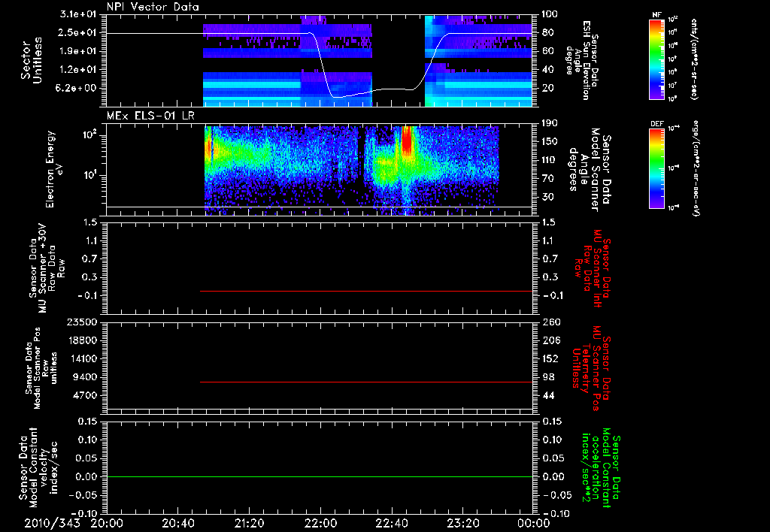
Task: Click the "NF" label above the color bar
Action: point(656,15)
